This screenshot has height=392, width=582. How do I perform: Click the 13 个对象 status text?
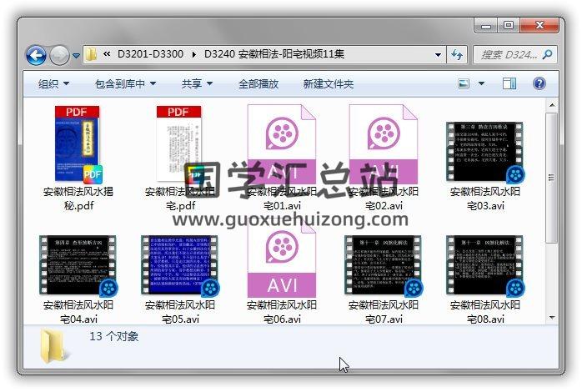click(114, 336)
